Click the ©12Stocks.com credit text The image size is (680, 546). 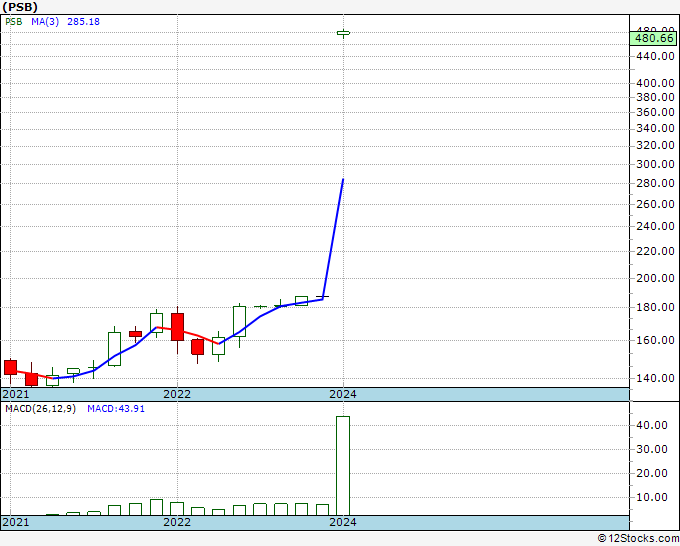tap(638, 539)
